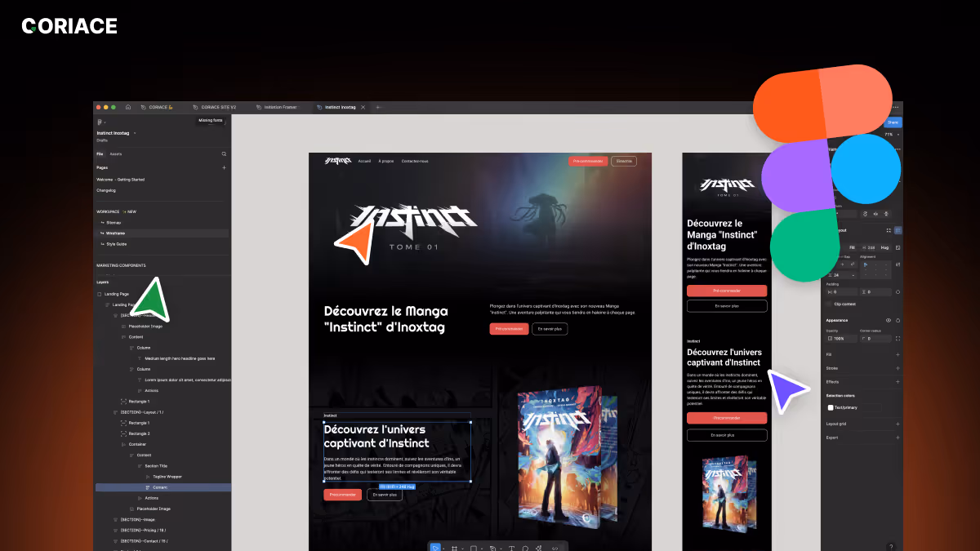
Task: Click the MARKETING COMPONENTS heading
Action: pos(121,265)
